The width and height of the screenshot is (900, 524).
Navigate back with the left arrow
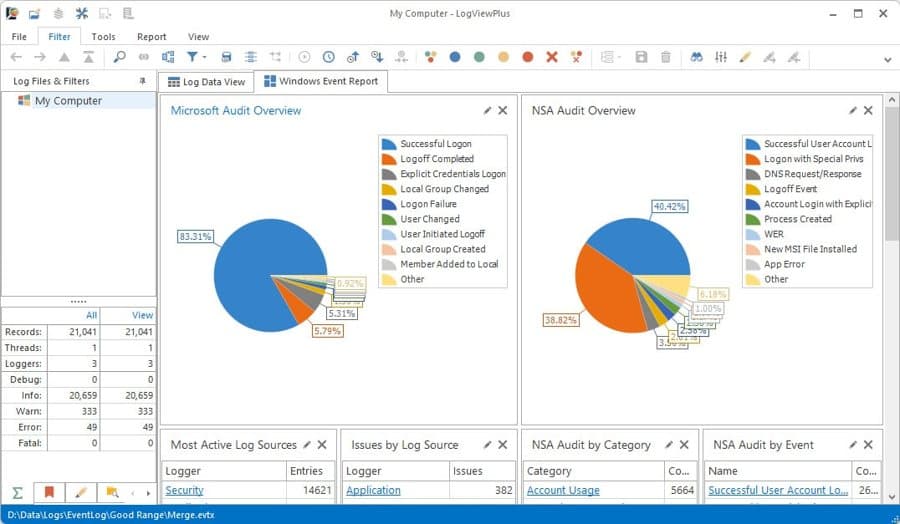click(16, 57)
